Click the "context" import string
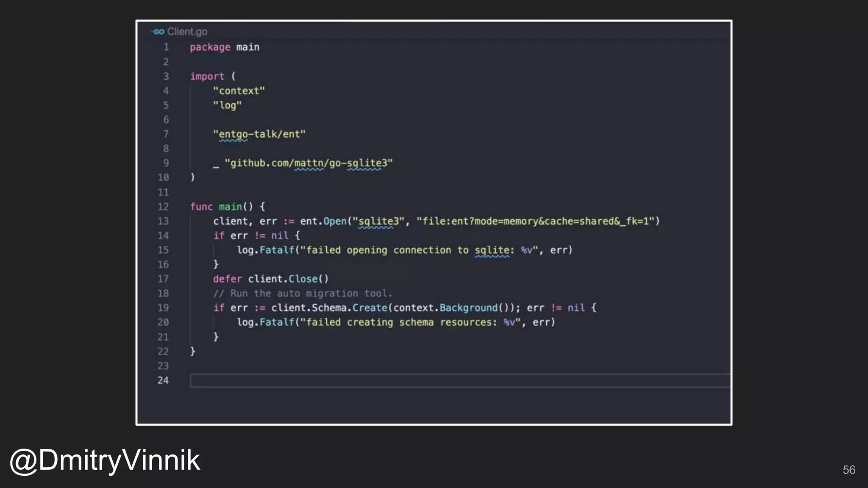The width and height of the screenshot is (868, 488). click(x=239, y=91)
